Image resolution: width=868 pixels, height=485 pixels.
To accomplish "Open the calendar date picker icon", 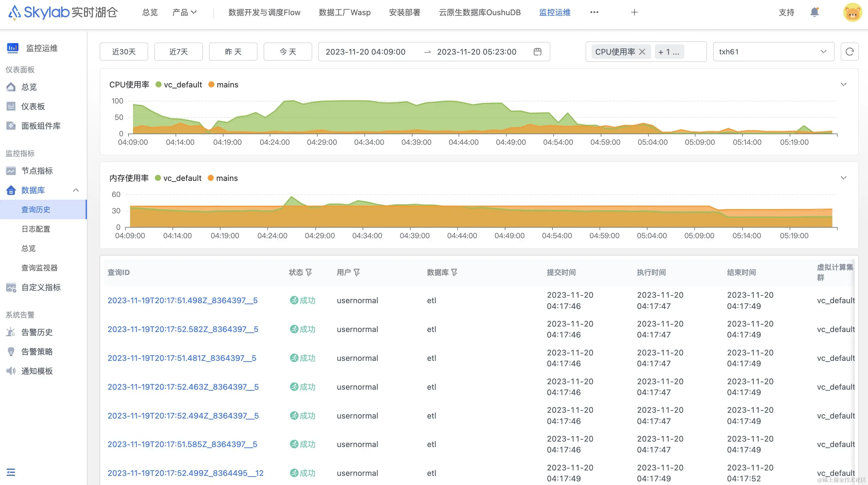I will pos(538,52).
